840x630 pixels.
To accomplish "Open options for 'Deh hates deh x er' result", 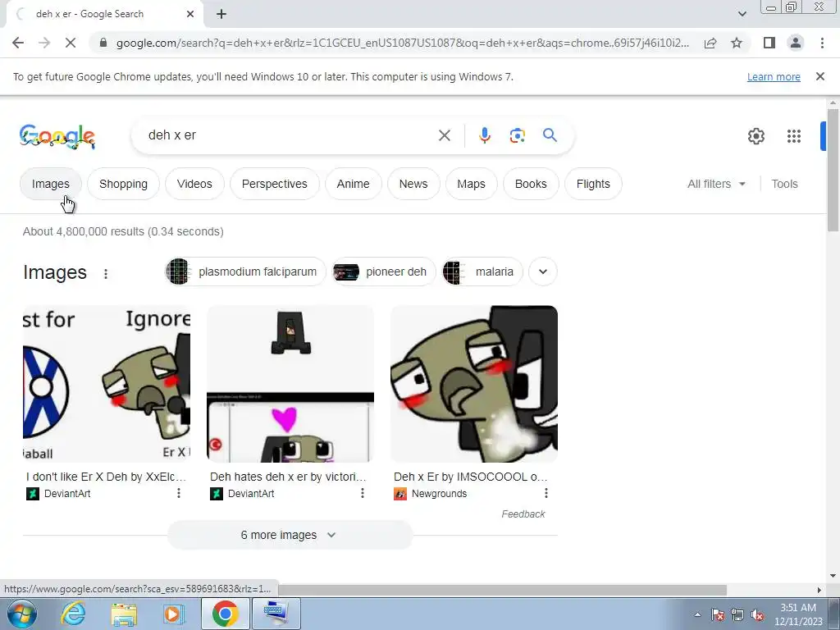I will 362,493.
